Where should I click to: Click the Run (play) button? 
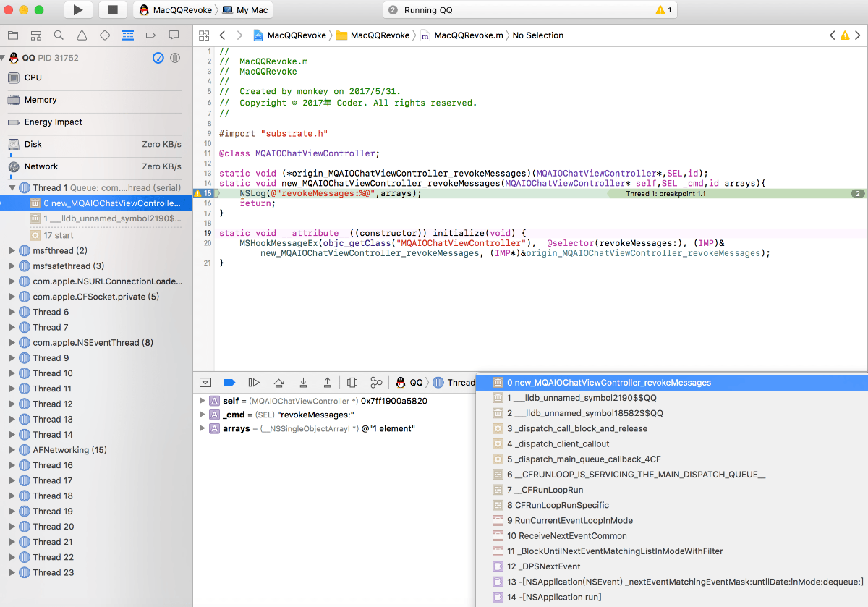point(78,10)
